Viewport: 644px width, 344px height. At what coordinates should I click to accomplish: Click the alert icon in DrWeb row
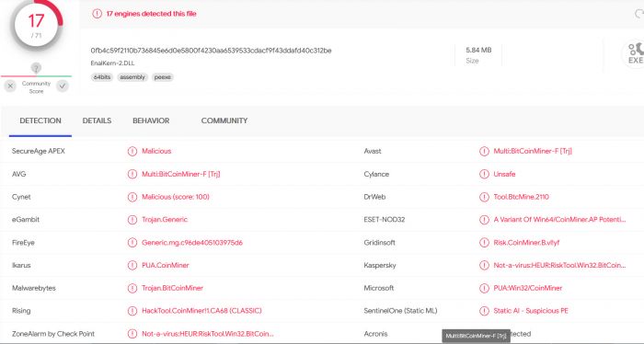[484, 197]
